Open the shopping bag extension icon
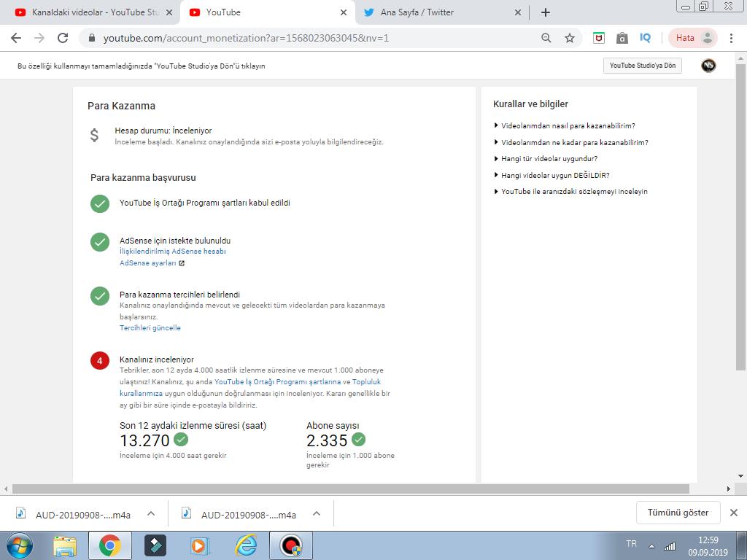 [x=622, y=38]
